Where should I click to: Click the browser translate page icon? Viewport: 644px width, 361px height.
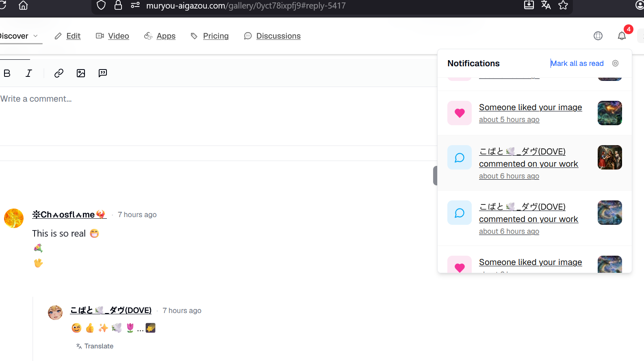546,5
